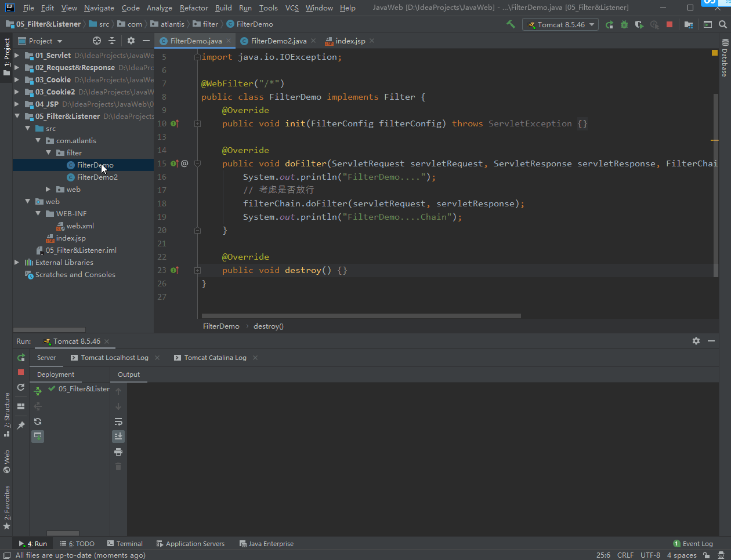This screenshot has height=560, width=731.
Task: Open the 6: TODO tool window
Action: [x=77, y=544]
